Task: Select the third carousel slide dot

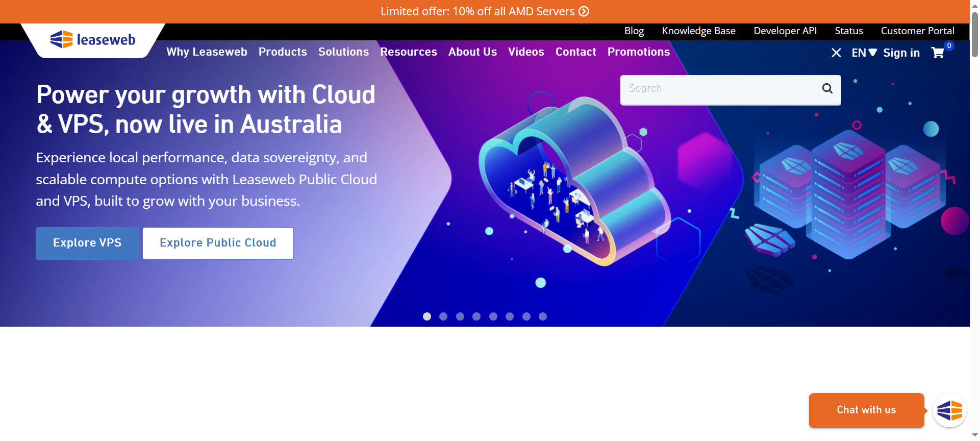Action: 460,316
